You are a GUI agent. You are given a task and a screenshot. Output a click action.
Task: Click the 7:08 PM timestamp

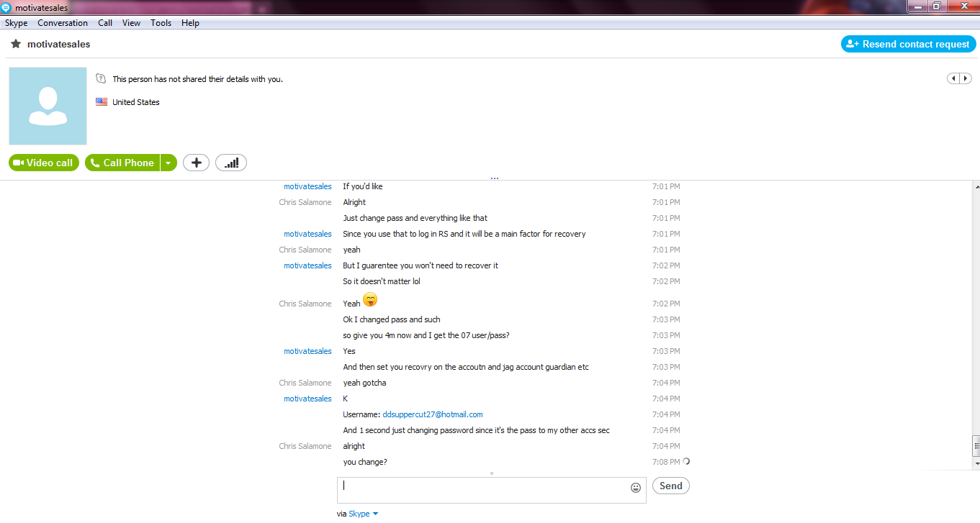tap(666, 462)
